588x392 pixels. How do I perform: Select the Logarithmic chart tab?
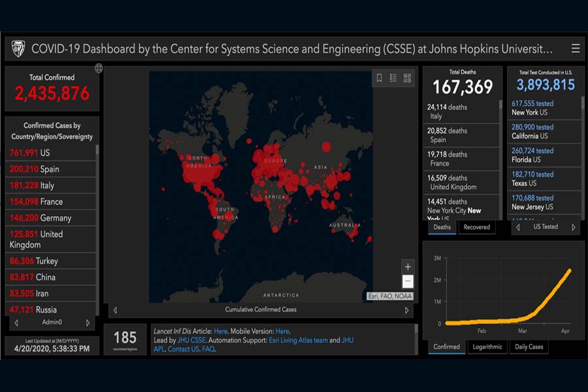tap(487, 347)
